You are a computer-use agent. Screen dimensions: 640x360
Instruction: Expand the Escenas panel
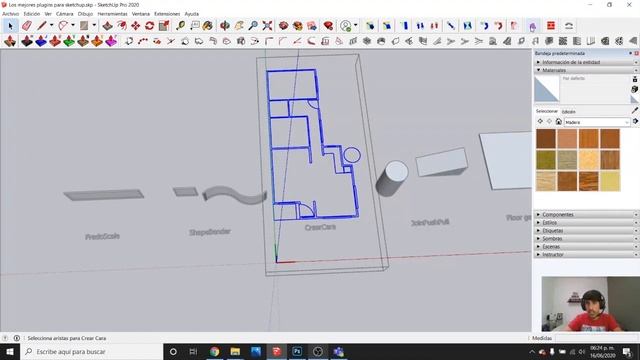(586, 247)
